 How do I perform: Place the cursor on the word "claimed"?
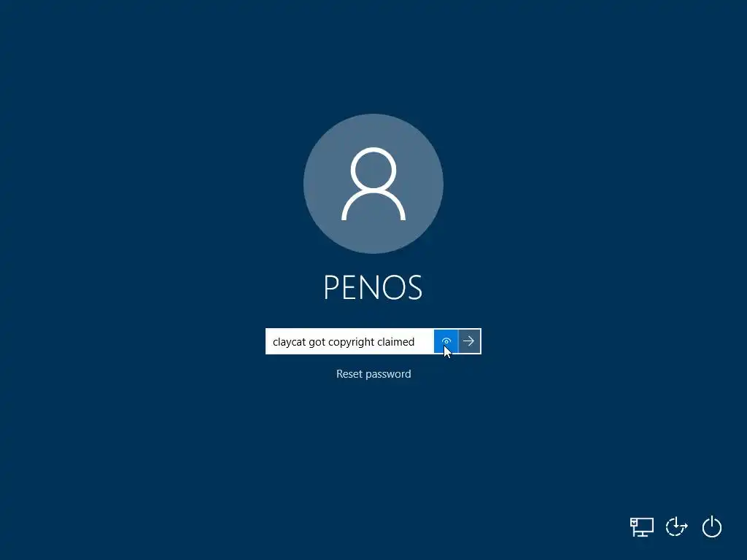395,342
